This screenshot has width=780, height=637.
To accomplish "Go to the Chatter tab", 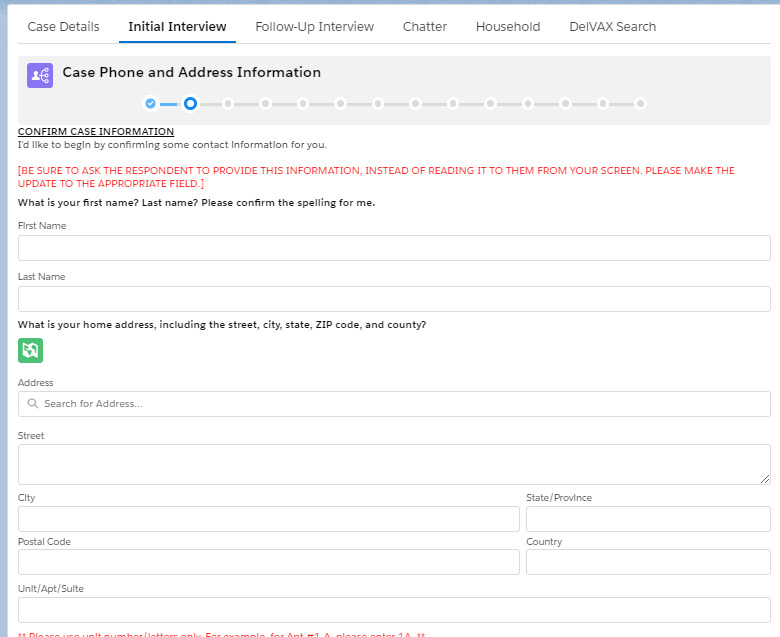I will [425, 27].
